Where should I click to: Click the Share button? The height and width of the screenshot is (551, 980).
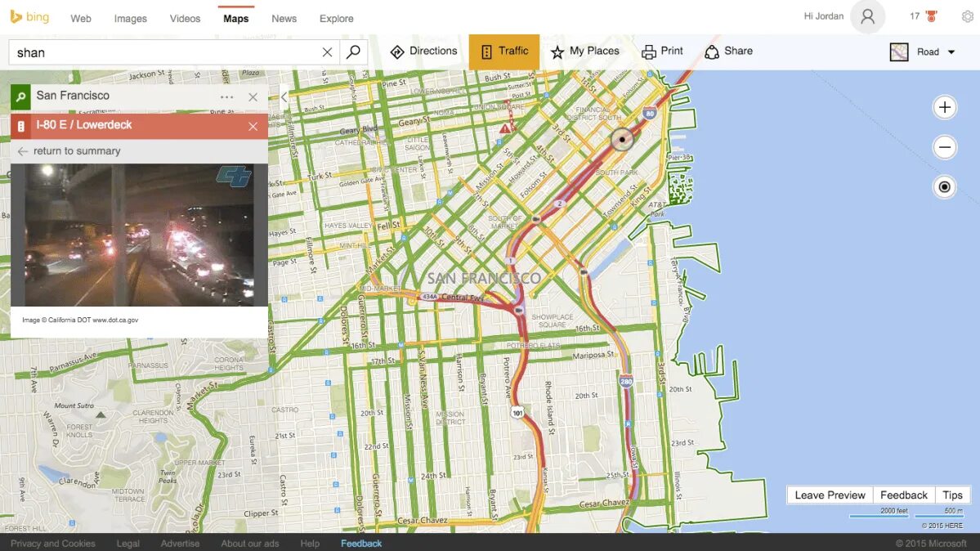[728, 52]
